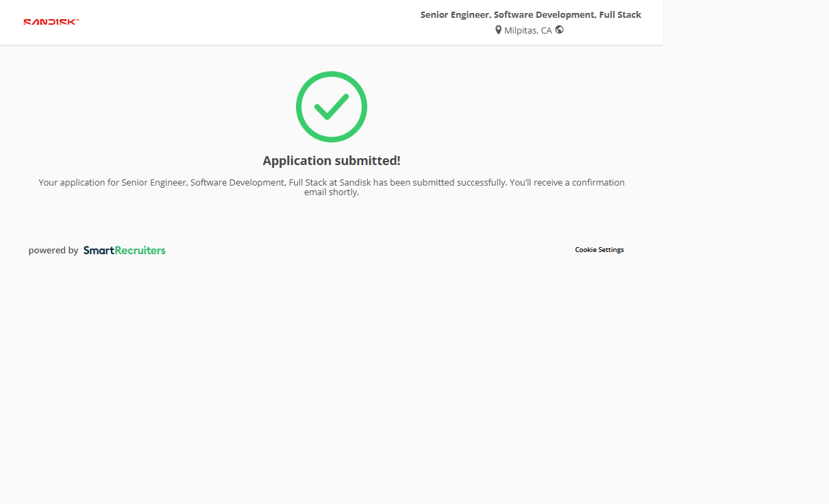Click the dark 'Smart' part of the footer logo
829x504 pixels.
(98, 251)
